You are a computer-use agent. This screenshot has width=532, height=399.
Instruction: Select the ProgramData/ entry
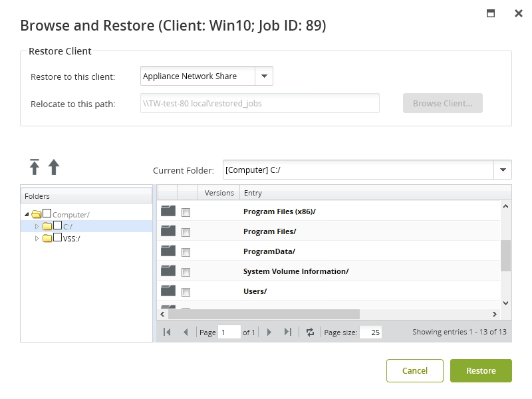pyautogui.click(x=269, y=251)
